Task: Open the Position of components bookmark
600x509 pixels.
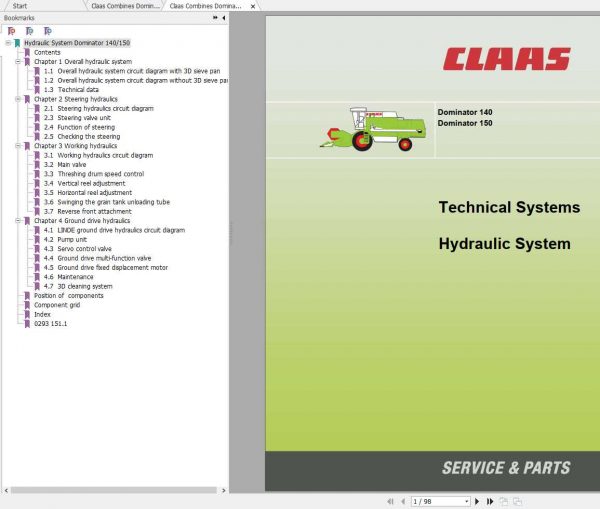Action: (69, 296)
